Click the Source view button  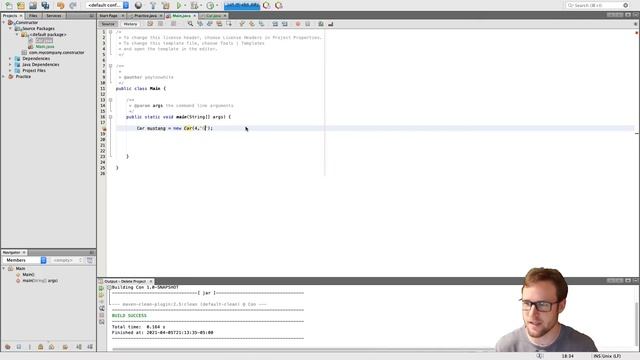pos(108,24)
